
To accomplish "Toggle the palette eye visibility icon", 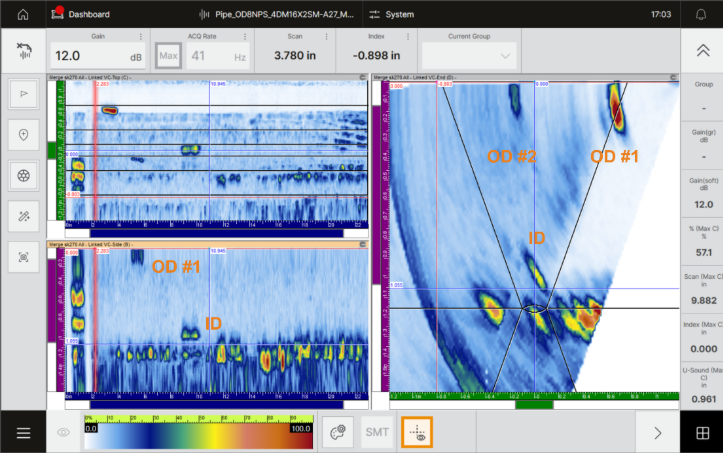I will [64, 432].
